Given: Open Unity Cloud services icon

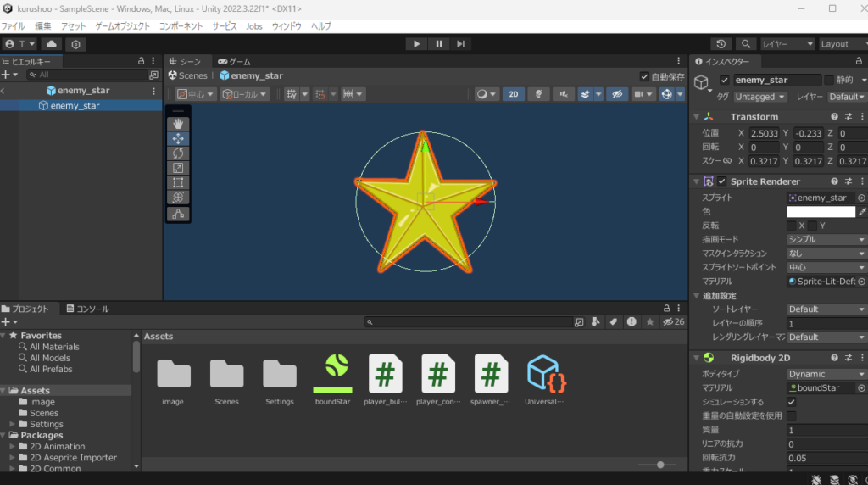Looking at the screenshot, I should tap(52, 44).
